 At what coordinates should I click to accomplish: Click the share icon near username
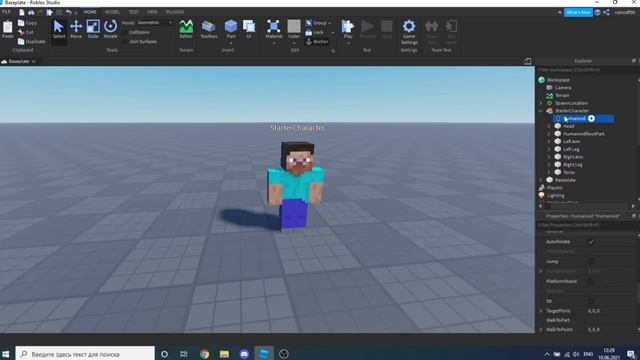click(x=606, y=12)
